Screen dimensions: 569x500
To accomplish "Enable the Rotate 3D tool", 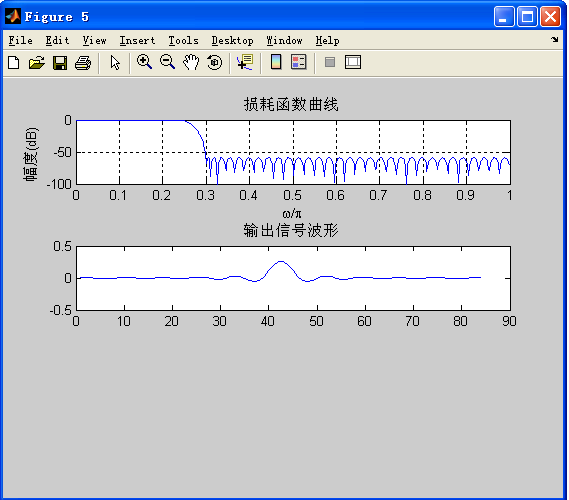I will click(214, 62).
